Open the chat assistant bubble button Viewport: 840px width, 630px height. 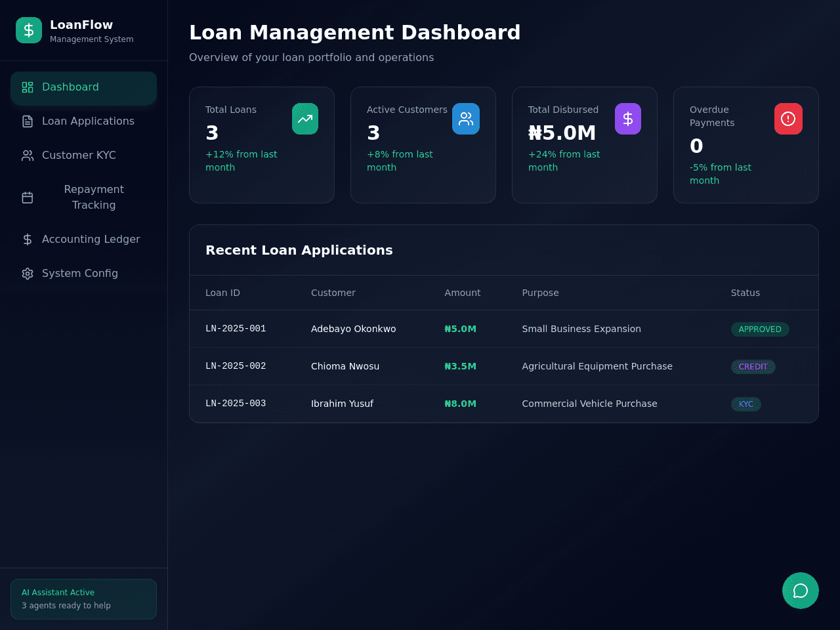801,591
